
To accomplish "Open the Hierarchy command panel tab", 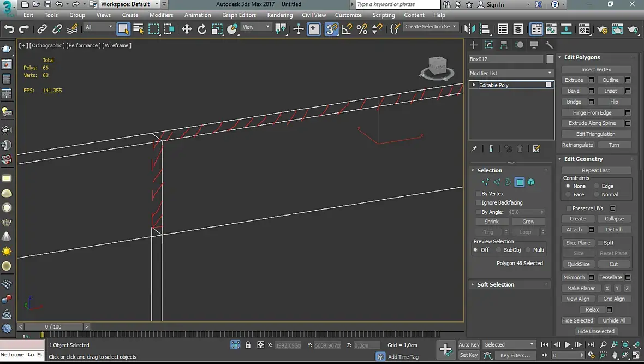I will tap(504, 45).
